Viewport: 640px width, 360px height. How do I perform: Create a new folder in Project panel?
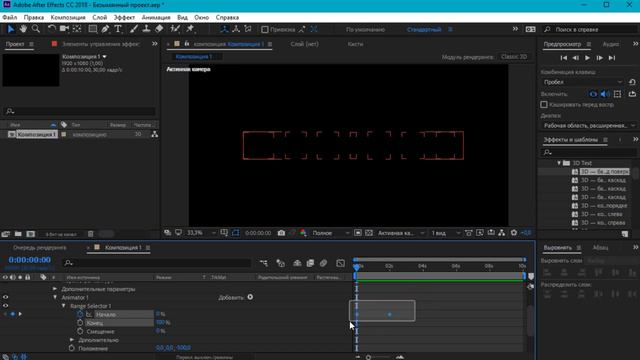coord(18,234)
